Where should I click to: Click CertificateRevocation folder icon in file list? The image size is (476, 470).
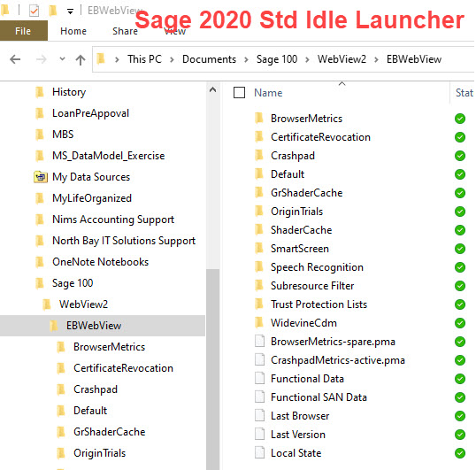point(259,137)
